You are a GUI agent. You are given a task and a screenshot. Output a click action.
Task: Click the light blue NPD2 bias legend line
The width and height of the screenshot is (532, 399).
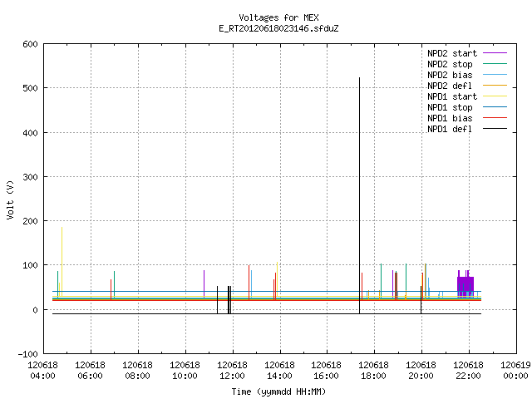click(495, 75)
